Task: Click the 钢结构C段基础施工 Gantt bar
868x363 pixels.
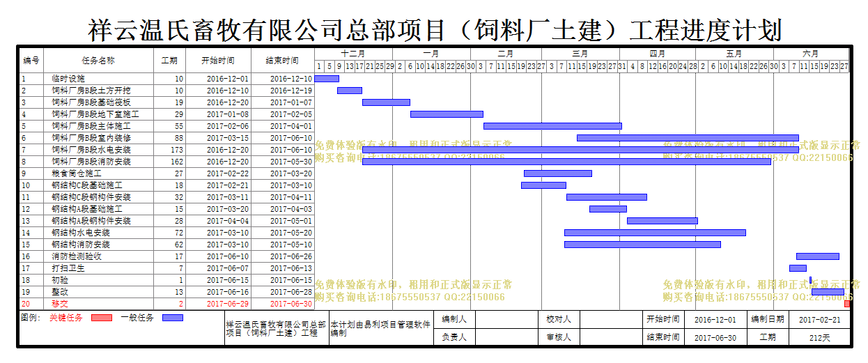Action: tap(543, 185)
